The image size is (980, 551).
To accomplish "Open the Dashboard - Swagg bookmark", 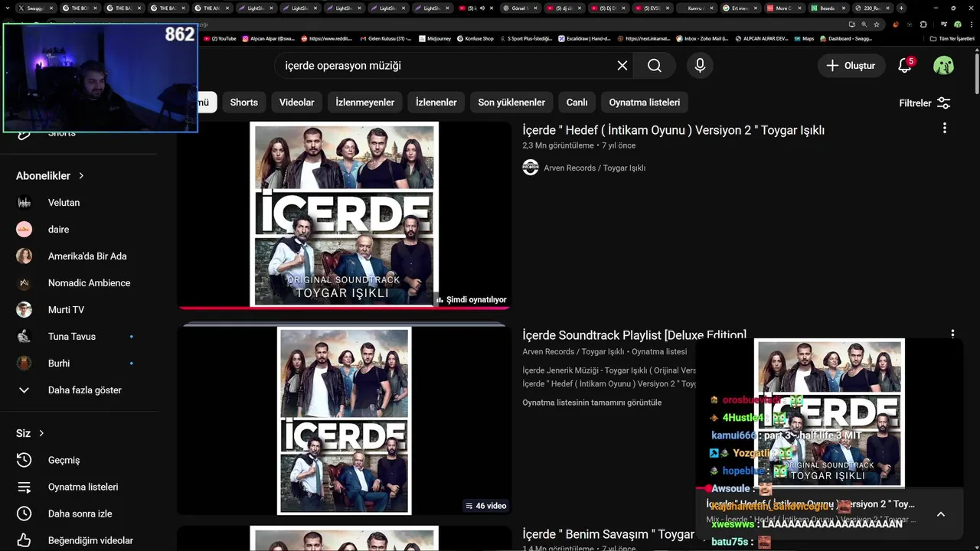I will tap(845, 38).
